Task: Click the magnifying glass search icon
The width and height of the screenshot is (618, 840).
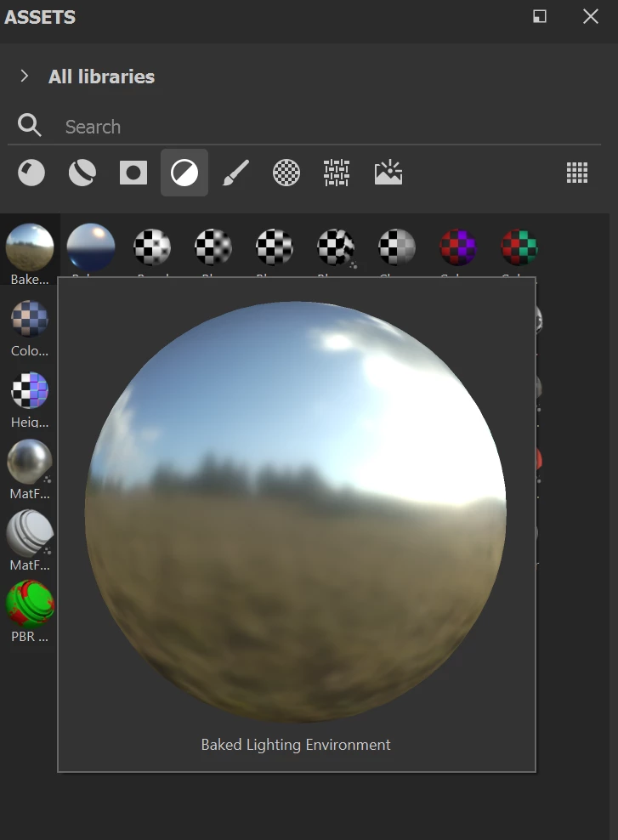Action: click(x=29, y=125)
